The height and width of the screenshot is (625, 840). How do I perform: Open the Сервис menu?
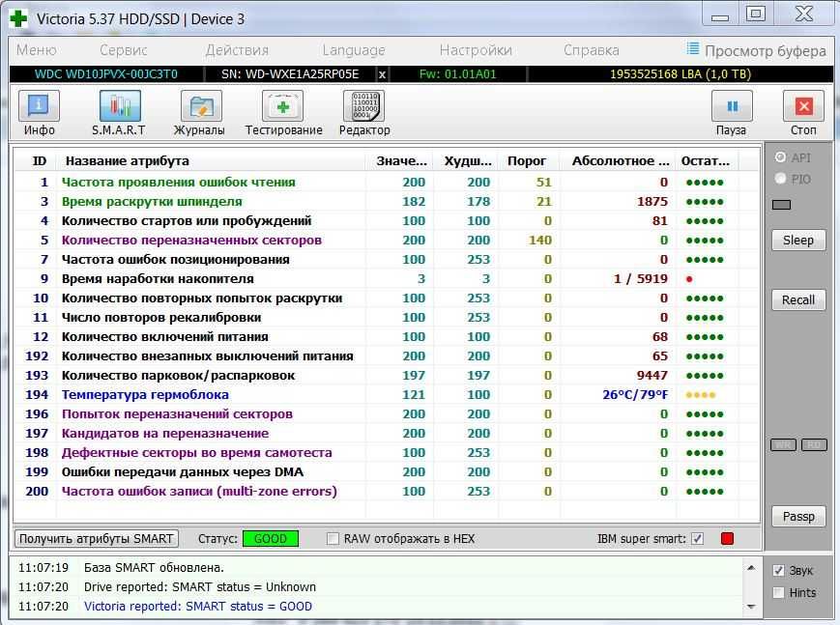point(123,50)
